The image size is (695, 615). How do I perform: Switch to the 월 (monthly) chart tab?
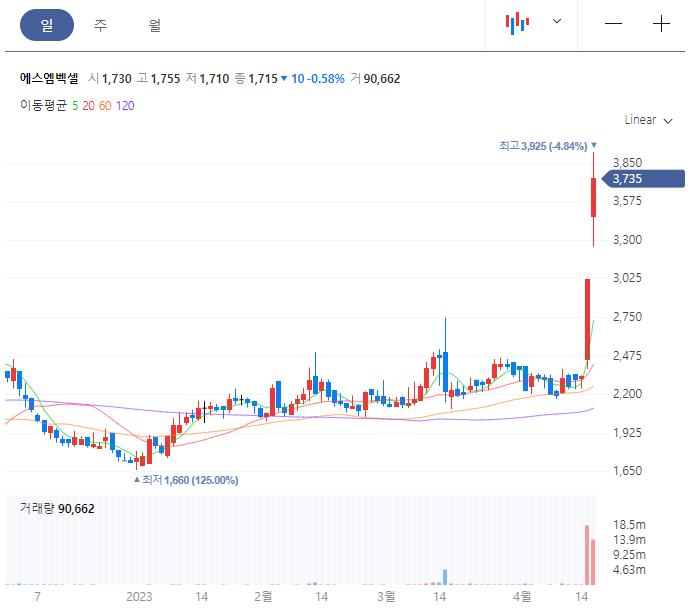coord(154,25)
